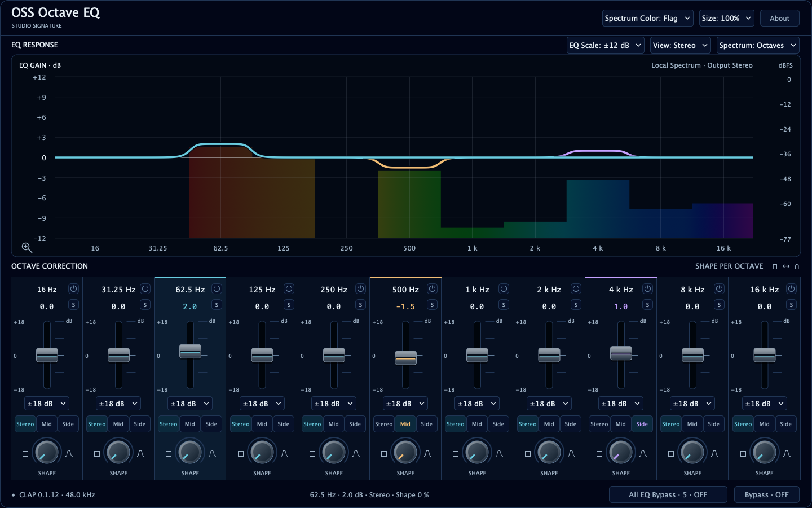Select the flat-top shape icon beside Shape Per Octave

775,266
